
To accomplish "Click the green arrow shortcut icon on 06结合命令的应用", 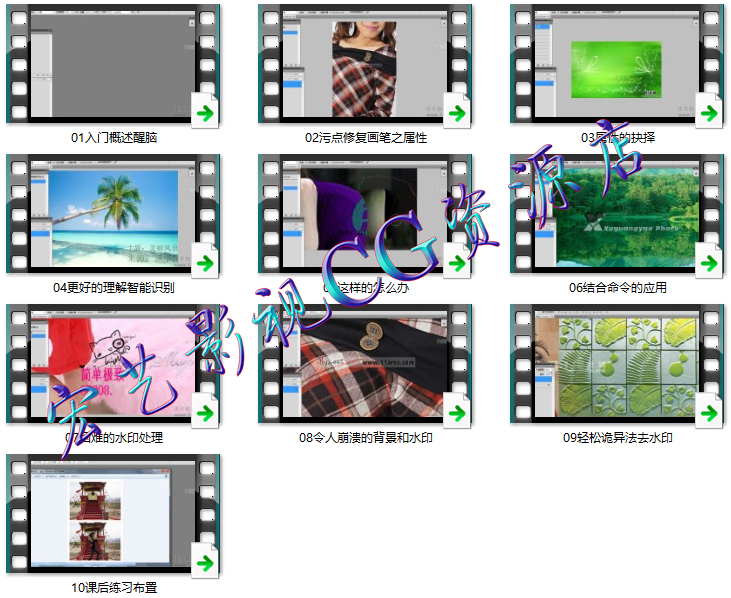I will point(709,261).
